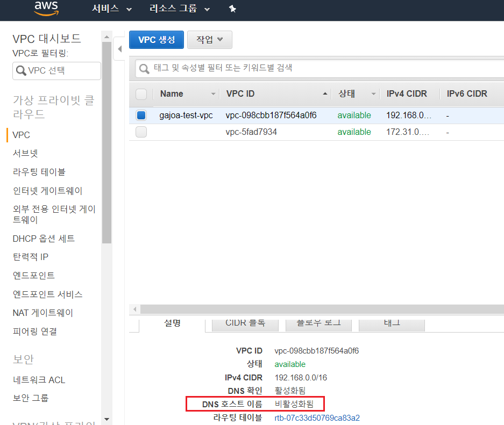Click the IPv4 CIDR column header

pyautogui.click(x=407, y=93)
